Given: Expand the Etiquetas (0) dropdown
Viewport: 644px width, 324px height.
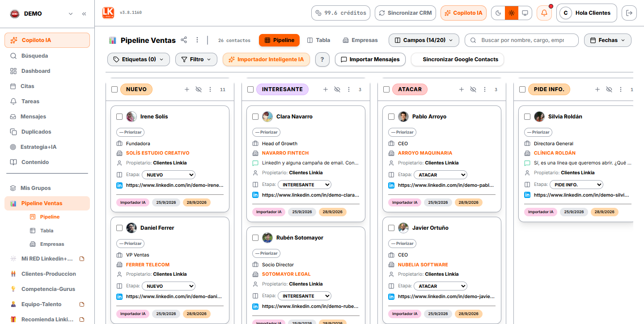Looking at the screenshot, I should pyautogui.click(x=139, y=59).
